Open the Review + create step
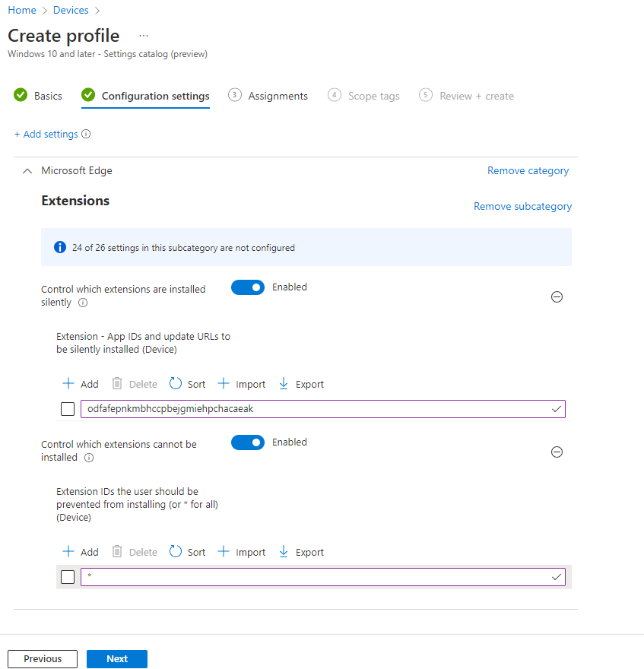Viewport: 644px width, 669px height. (466, 96)
